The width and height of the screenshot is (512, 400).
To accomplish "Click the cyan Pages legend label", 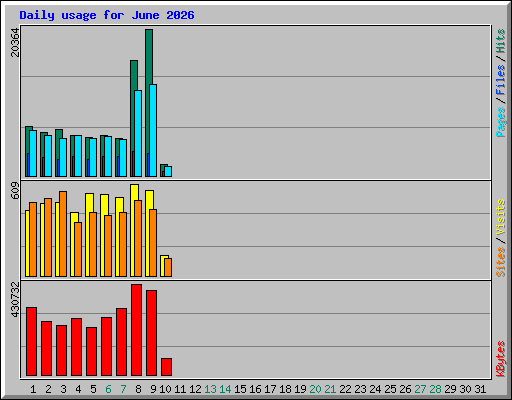I will tap(501, 122).
